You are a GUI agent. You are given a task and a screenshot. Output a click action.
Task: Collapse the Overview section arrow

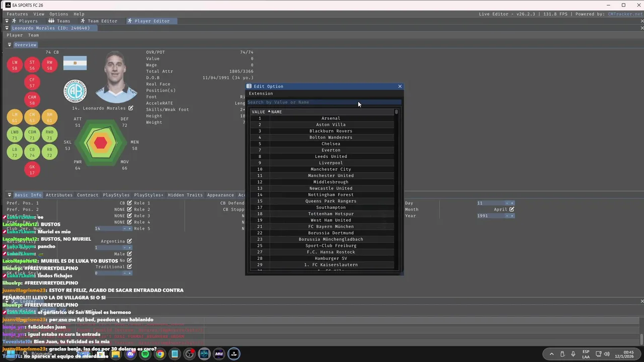10,45
